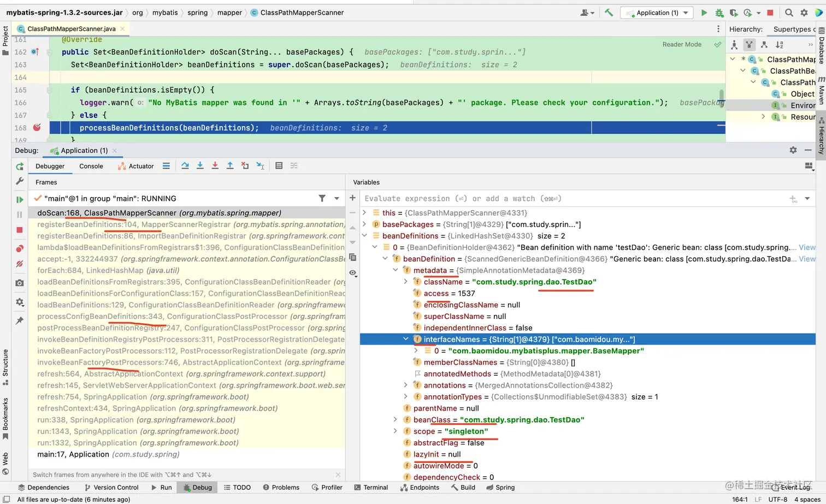Image resolution: width=826 pixels, height=504 pixels.
Task: Show class hierarchy in Hierarchy panel
Action: (734, 45)
